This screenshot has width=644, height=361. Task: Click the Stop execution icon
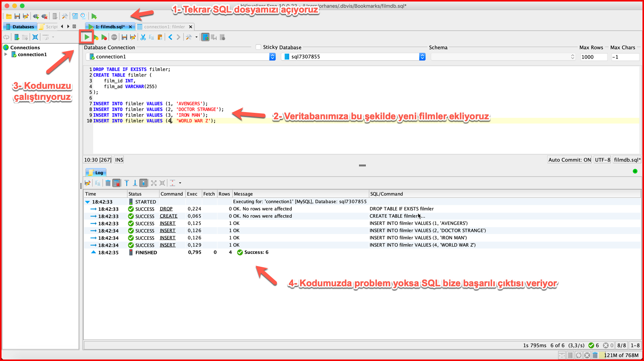pyautogui.click(x=114, y=37)
